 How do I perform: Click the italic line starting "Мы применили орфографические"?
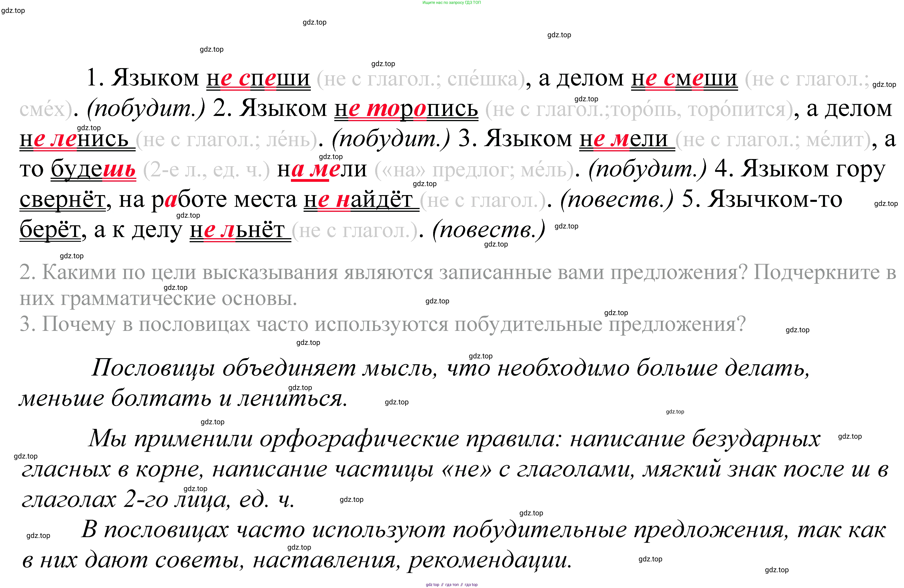coord(455,439)
